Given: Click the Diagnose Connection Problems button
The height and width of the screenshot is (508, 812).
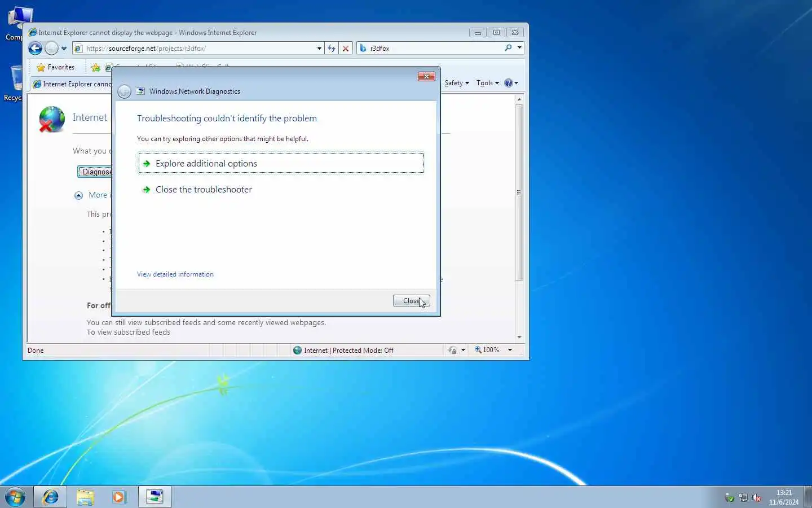Looking at the screenshot, I should [x=95, y=172].
